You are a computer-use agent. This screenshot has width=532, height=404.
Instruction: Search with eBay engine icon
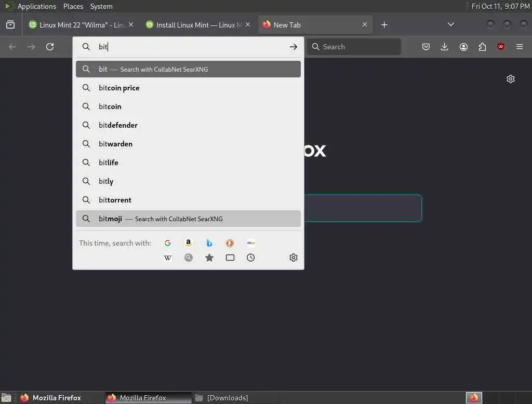pyautogui.click(x=251, y=243)
